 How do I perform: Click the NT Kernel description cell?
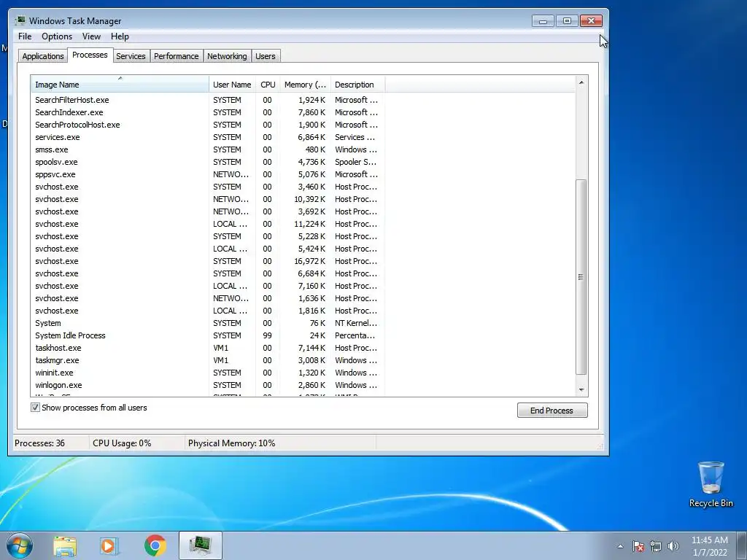[x=356, y=323]
